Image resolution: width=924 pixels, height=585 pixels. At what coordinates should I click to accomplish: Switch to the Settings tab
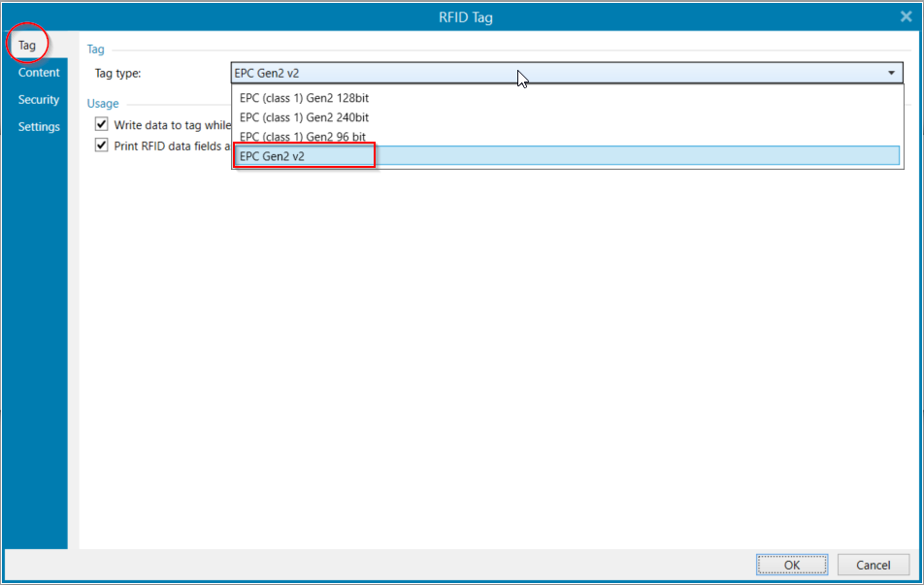[38, 126]
